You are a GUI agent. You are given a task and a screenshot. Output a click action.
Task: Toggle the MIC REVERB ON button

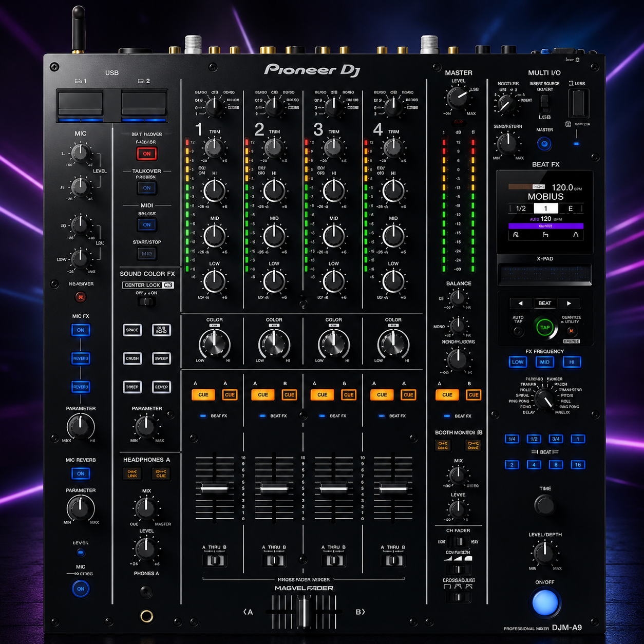[x=81, y=473]
